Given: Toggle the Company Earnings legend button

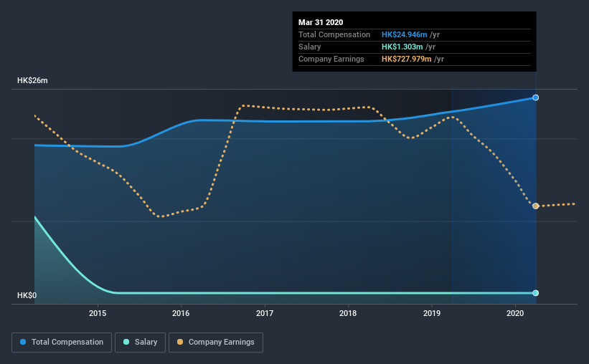Looking at the screenshot, I should [x=216, y=343].
